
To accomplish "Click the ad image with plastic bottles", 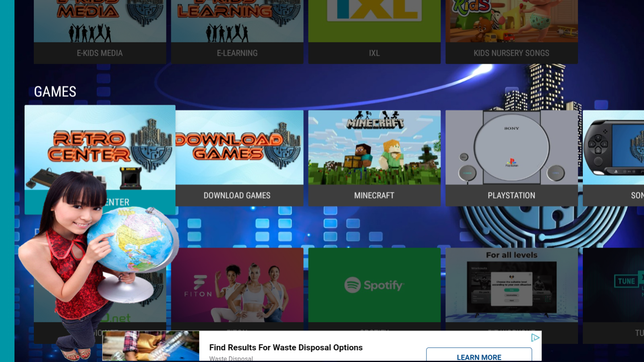I will [151, 346].
